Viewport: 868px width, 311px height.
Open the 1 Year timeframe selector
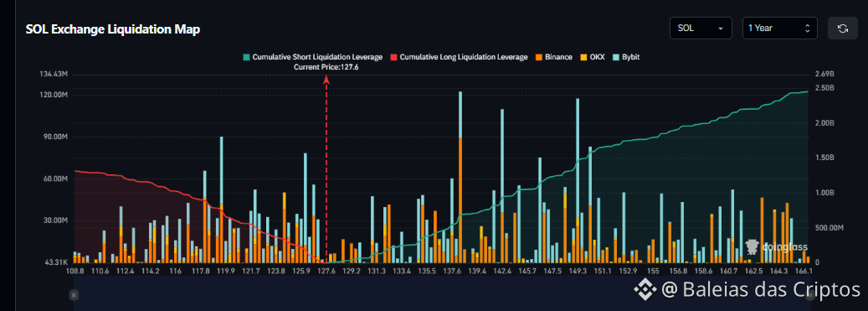pyautogui.click(x=779, y=29)
